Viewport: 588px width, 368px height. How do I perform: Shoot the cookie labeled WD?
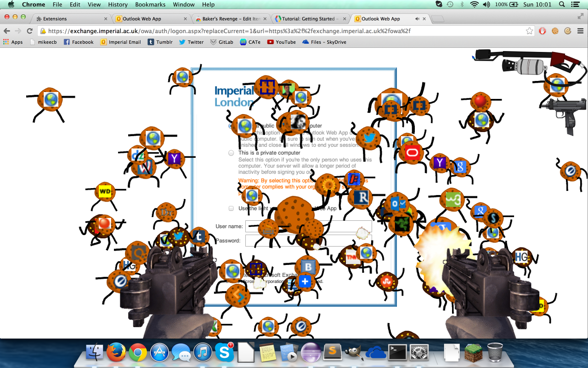[x=105, y=191]
